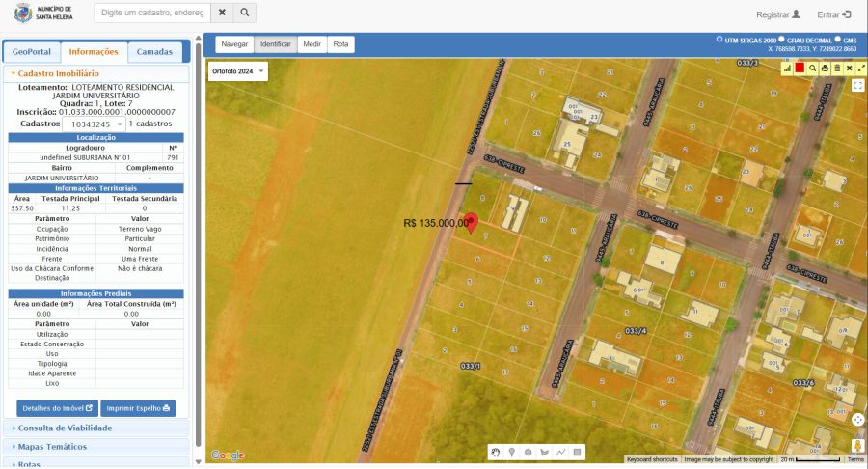The width and height of the screenshot is (868, 469).
Task: Select GRAU DECIMAL coordinate format
Action: [x=781, y=40]
